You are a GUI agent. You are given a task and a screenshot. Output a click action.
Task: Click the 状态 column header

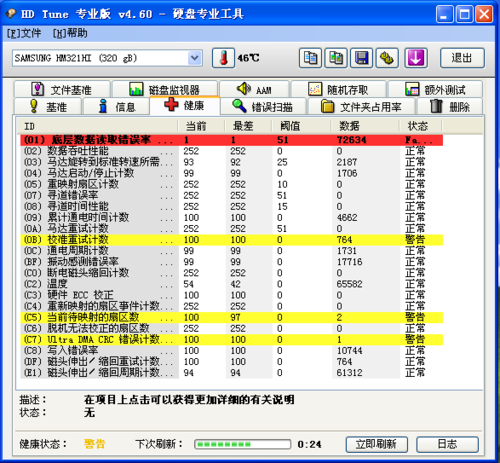point(420,126)
